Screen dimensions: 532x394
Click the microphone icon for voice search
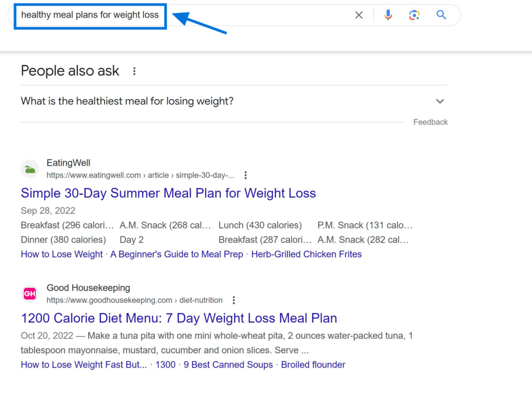click(388, 15)
